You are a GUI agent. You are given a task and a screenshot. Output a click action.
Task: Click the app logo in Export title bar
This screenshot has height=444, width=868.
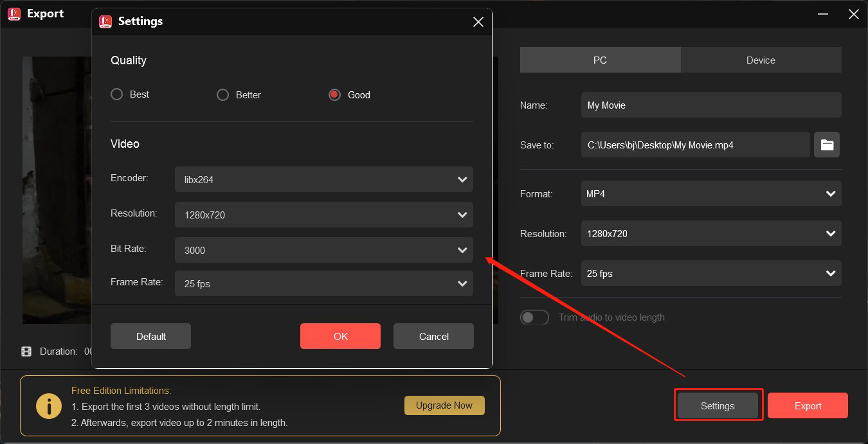pyautogui.click(x=14, y=13)
